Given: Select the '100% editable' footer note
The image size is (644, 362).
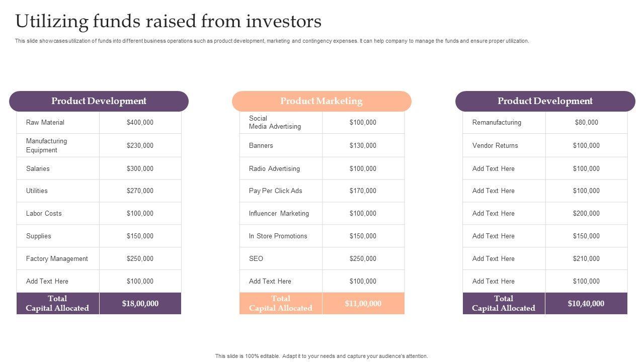Looking at the screenshot, I should click(x=321, y=356).
